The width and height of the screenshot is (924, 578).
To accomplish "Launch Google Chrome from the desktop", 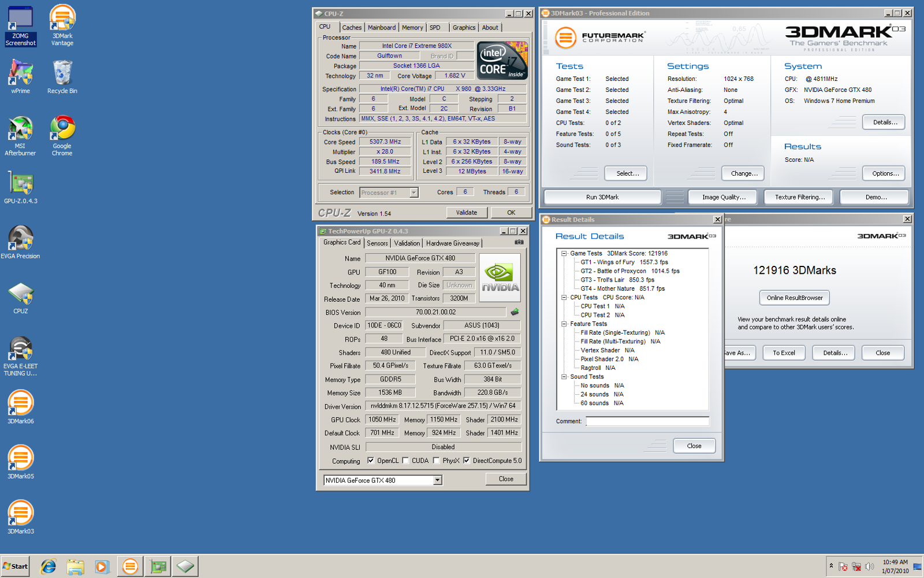I will click(x=62, y=136).
